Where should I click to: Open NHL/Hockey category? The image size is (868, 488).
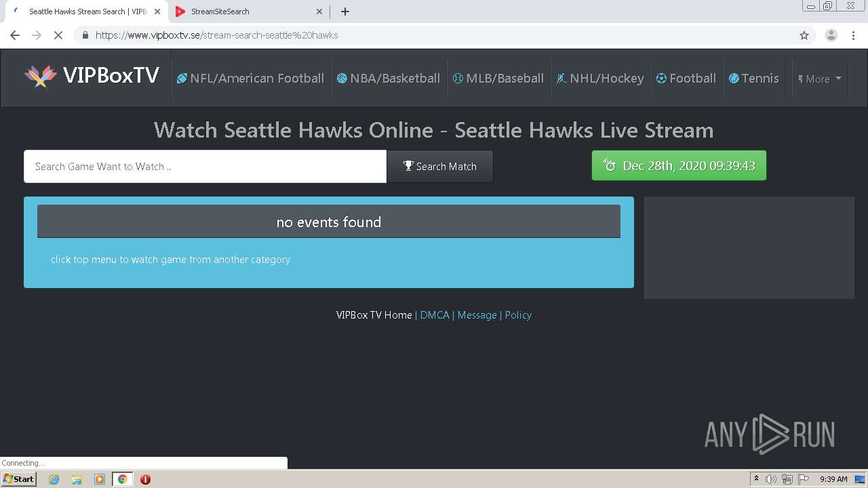click(600, 79)
